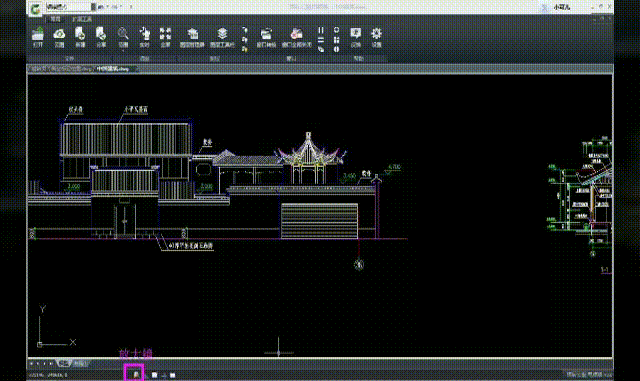This screenshot has width=640, height=381.
Task: Click the user name 小可儿 in the title bar
Action: (x=562, y=7)
